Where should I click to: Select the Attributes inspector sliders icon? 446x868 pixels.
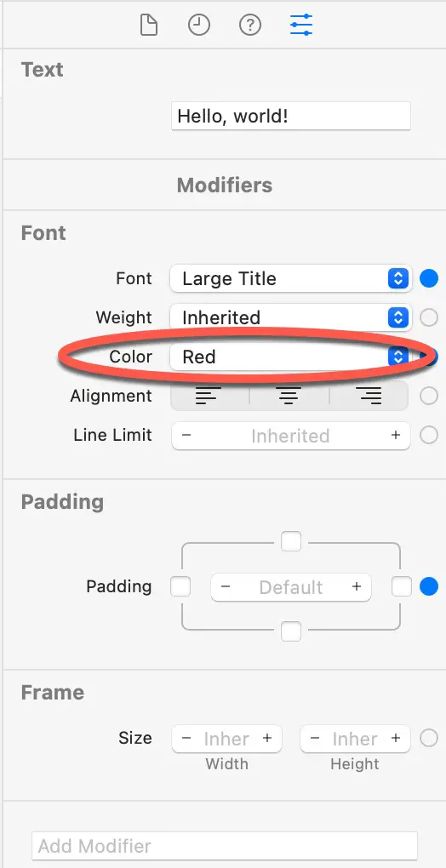click(301, 26)
